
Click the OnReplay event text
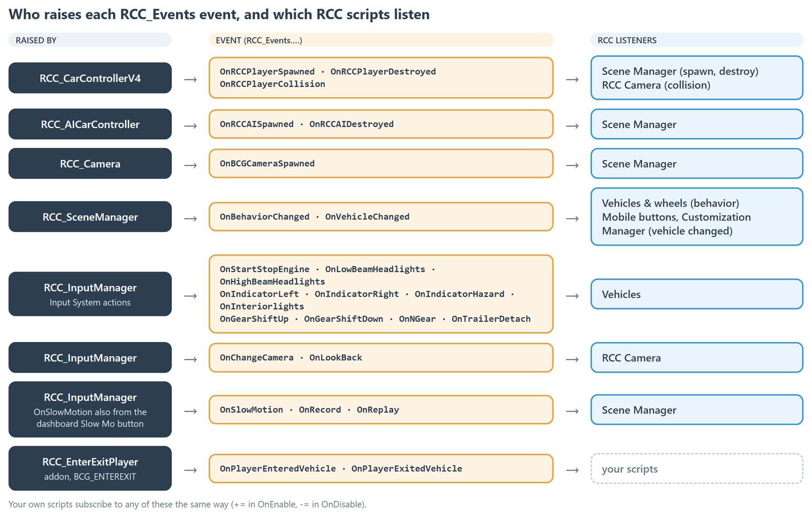coord(378,410)
